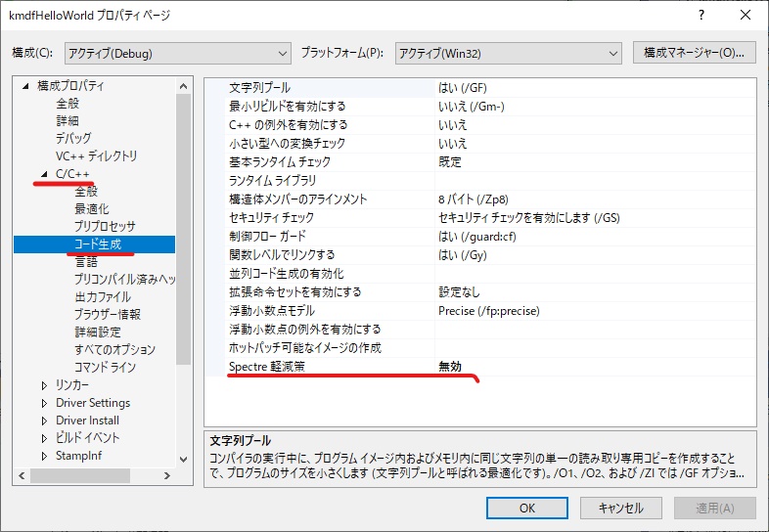
Task: Click the tree horizontal scroll left arrow
Action: click(x=22, y=475)
